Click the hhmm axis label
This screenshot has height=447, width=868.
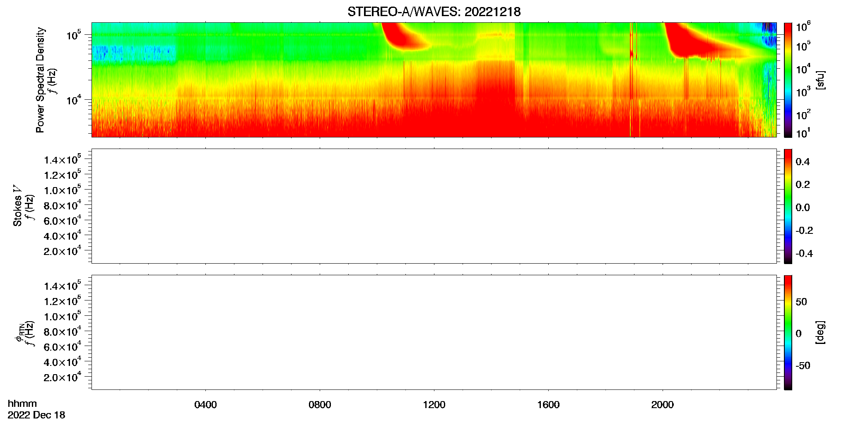[x=22, y=404]
